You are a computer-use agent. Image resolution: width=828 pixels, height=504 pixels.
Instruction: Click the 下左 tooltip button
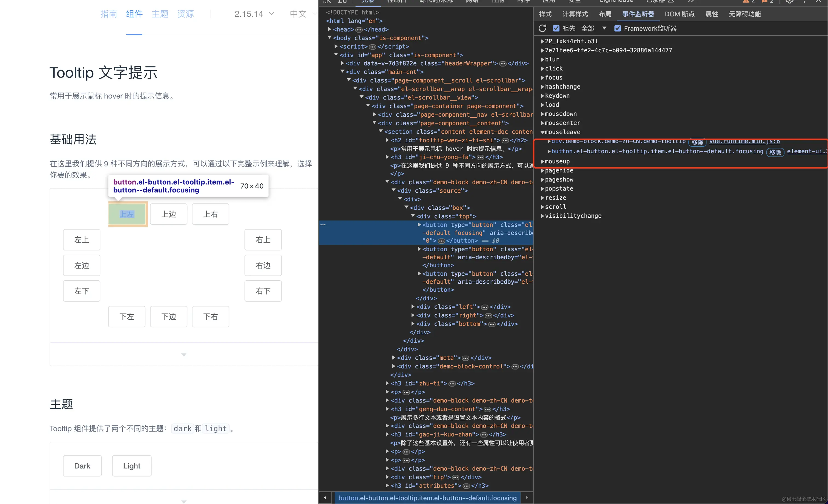(x=127, y=316)
